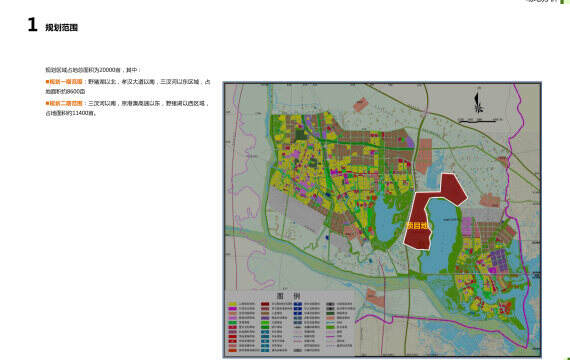Click the salmon block at map's top center

(x=361, y=104)
